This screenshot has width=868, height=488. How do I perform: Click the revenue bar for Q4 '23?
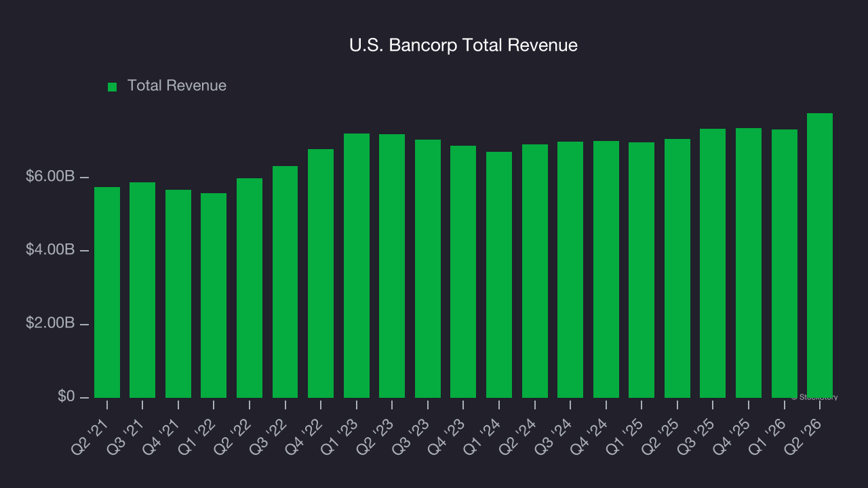click(x=463, y=272)
